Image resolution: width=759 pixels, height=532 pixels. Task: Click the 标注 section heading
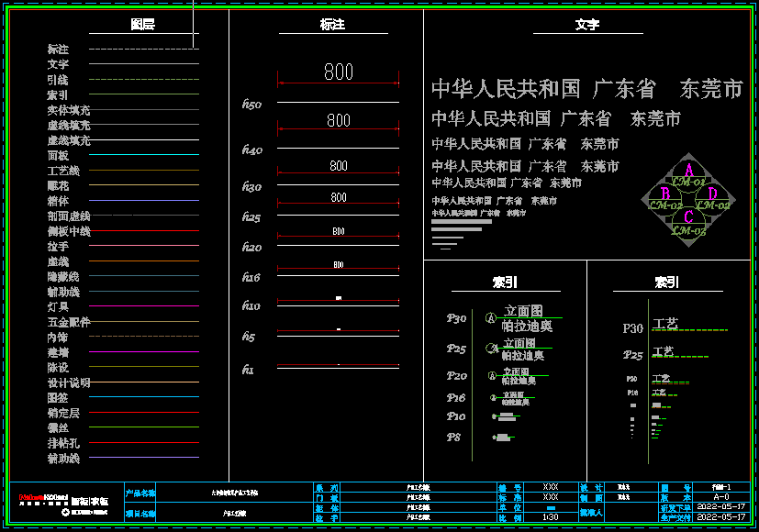pyautogui.click(x=332, y=25)
